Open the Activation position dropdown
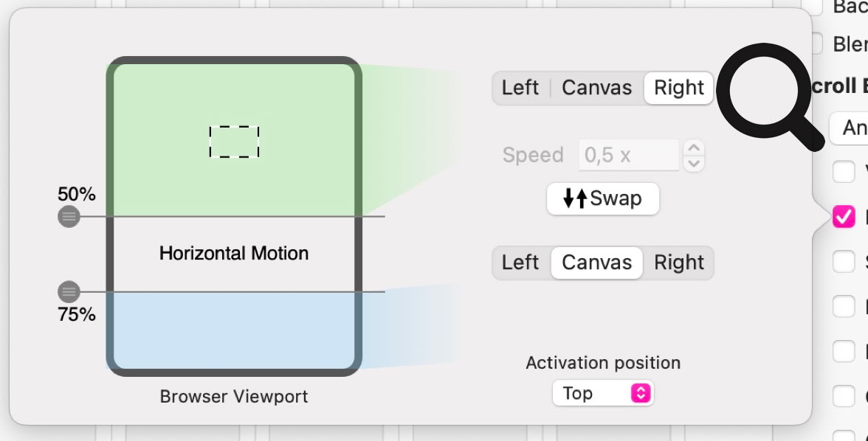Image resolution: width=868 pixels, height=441 pixels. click(x=602, y=393)
